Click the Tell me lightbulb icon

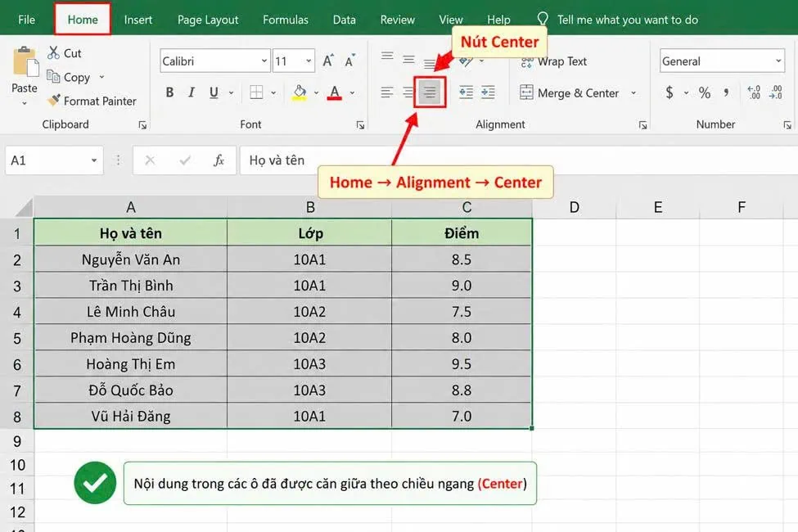tap(543, 19)
